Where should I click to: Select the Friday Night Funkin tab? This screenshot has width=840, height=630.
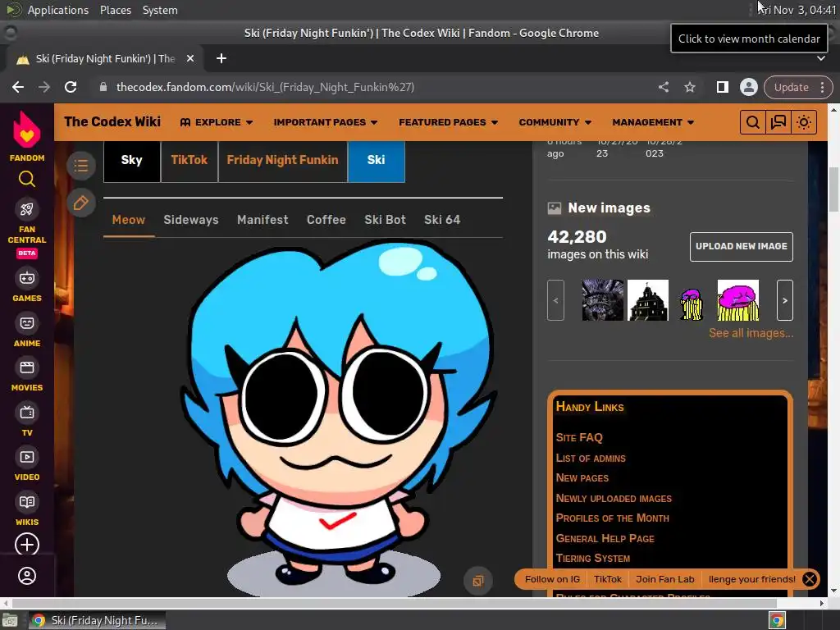point(282,160)
